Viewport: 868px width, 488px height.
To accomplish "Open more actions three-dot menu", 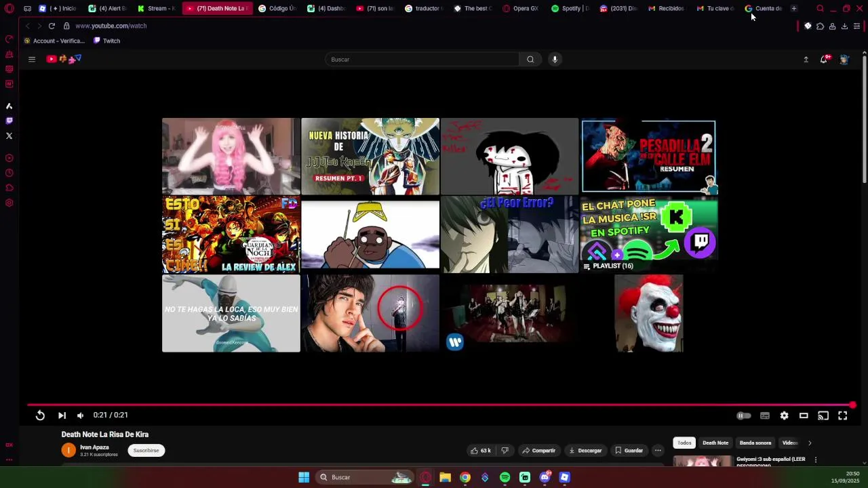I will (658, 451).
